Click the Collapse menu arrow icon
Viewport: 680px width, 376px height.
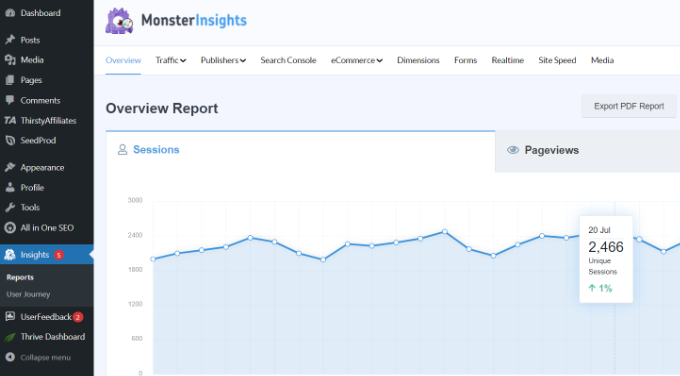[x=10, y=357]
